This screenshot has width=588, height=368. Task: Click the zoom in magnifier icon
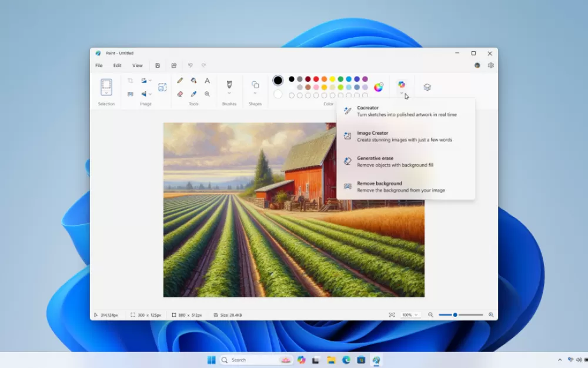(491, 314)
